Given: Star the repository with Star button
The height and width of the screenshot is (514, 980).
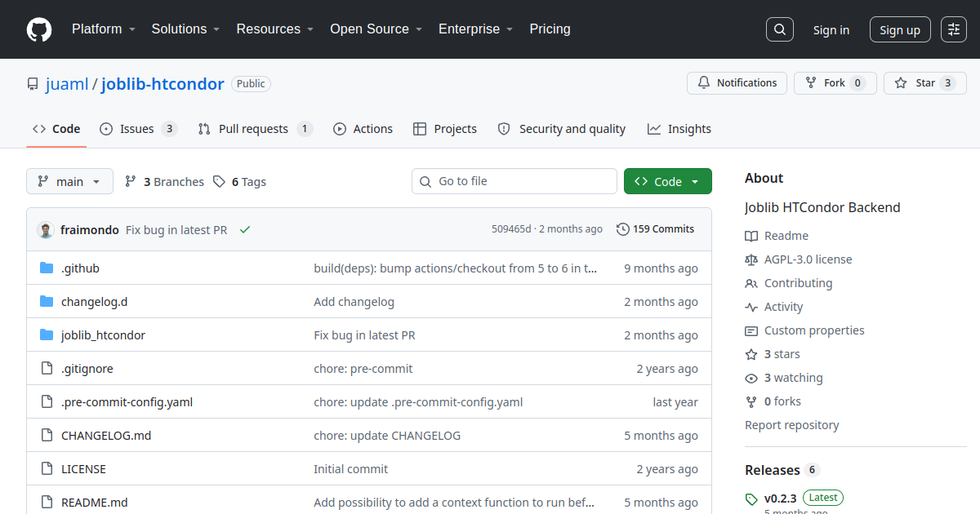Looking at the screenshot, I should (924, 83).
